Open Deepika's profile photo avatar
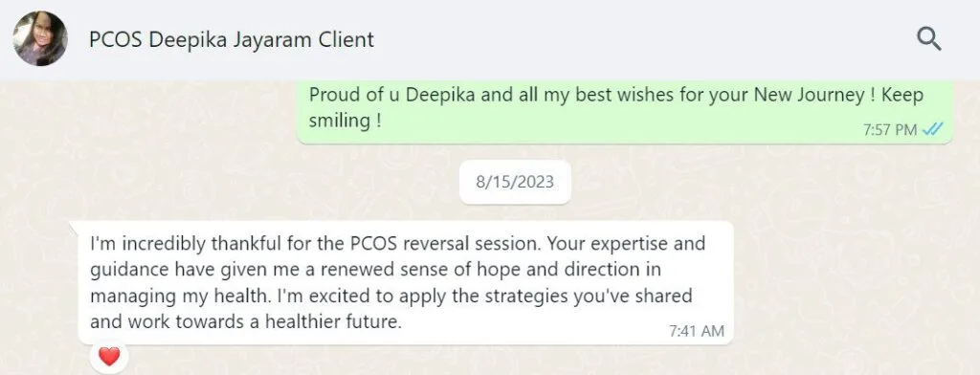 (40, 39)
